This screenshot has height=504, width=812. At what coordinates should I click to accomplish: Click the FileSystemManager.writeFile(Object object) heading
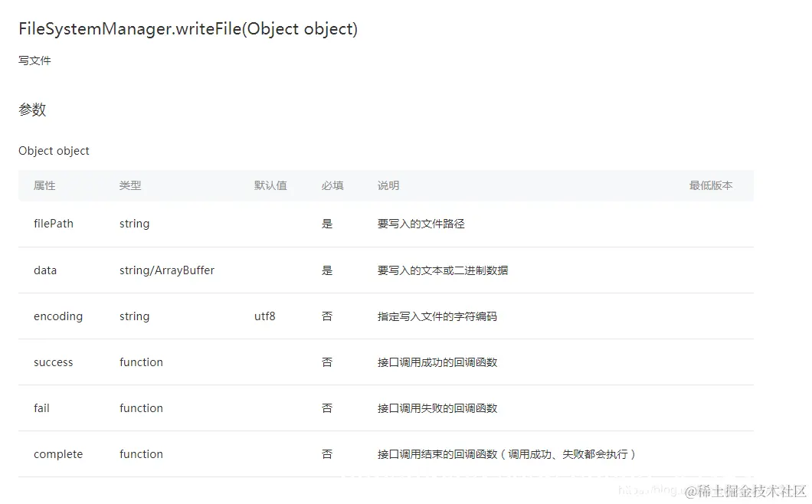[x=188, y=29]
